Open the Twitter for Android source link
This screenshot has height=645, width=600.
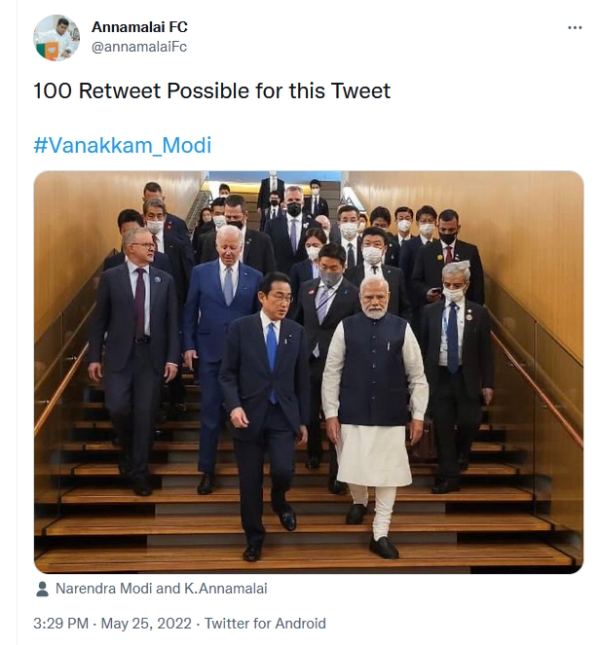pos(265,623)
